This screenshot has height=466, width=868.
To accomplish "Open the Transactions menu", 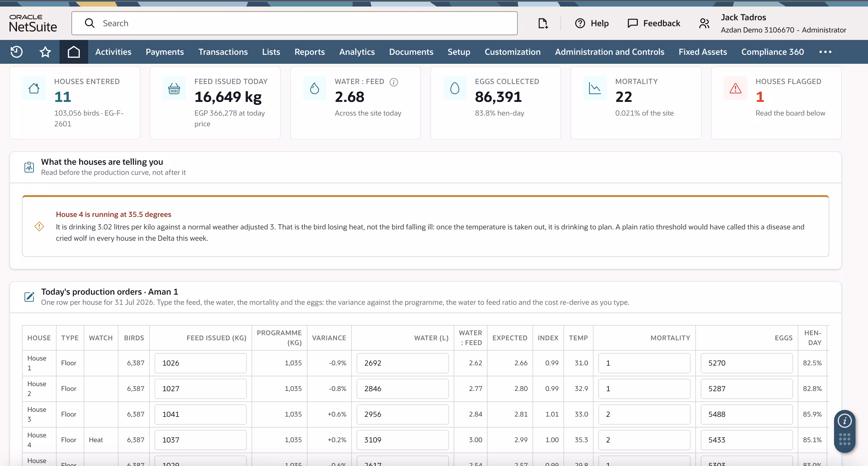I will point(223,52).
